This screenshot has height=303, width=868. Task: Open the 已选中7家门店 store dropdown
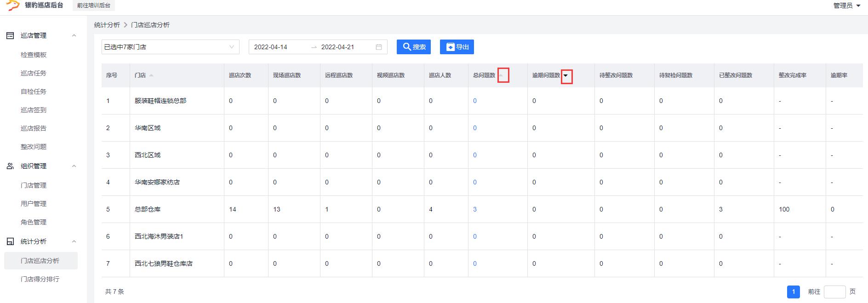[x=170, y=47]
